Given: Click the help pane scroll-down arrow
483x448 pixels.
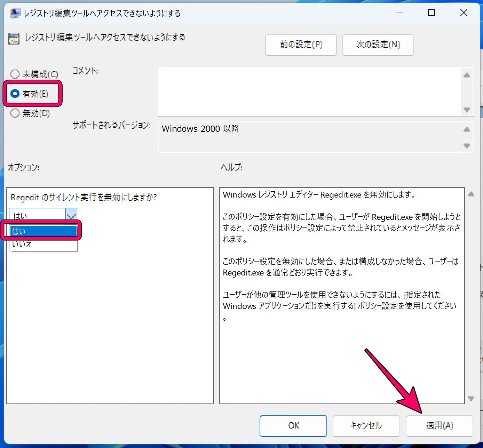Looking at the screenshot, I should (x=471, y=398).
